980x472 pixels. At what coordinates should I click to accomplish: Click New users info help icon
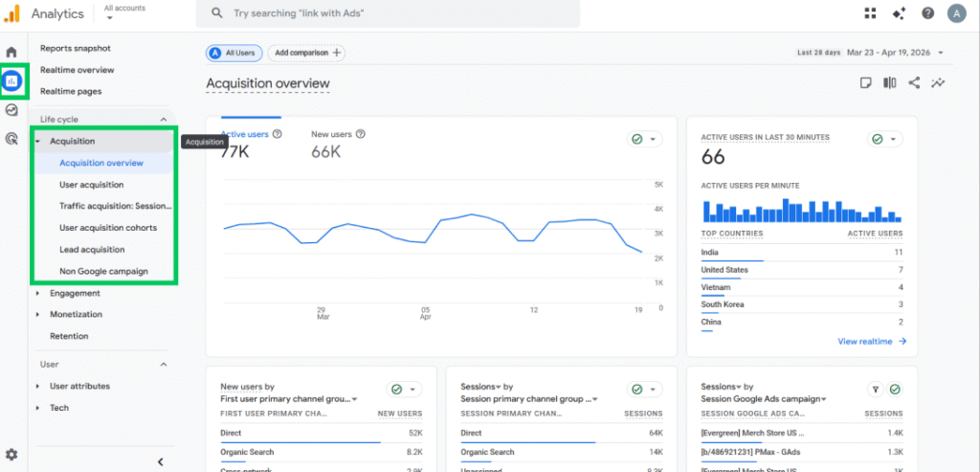361,134
